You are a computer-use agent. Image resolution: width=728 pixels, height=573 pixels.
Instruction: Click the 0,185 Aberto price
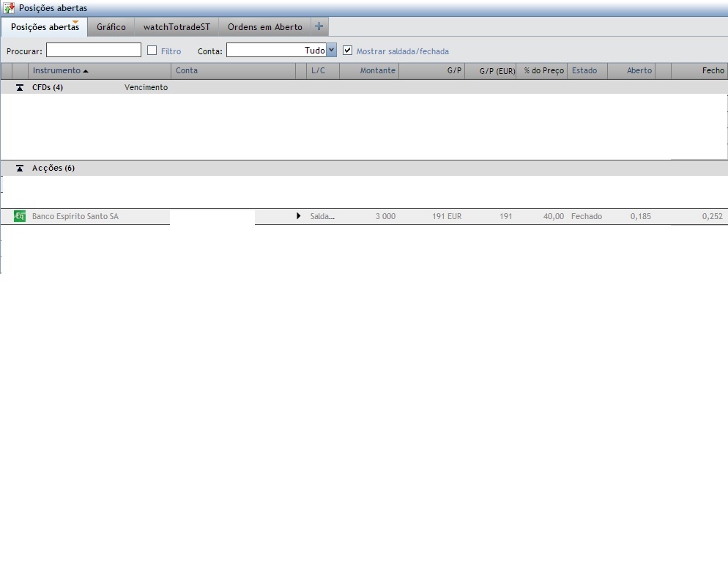tap(640, 216)
